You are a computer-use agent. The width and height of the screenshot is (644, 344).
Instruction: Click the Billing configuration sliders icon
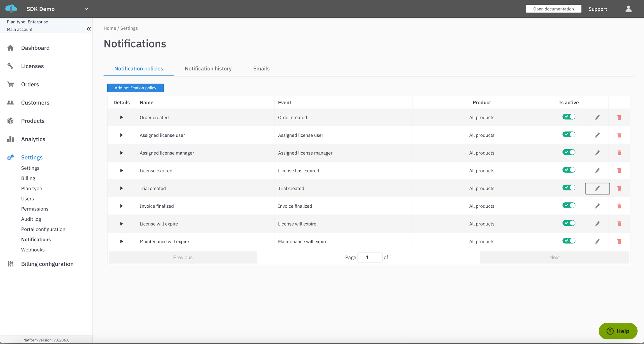click(x=10, y=264)
